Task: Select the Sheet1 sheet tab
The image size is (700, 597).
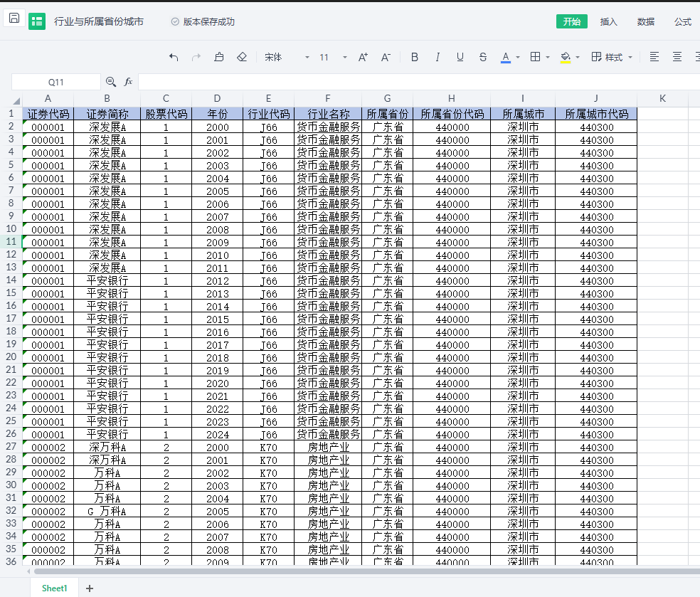Action: click(x=54, y=588)
